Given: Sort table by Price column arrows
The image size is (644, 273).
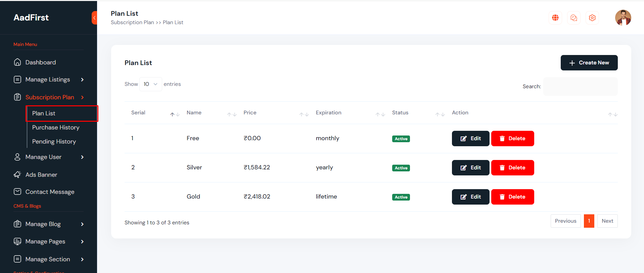Looking at the screenshot, I should pyautogui.click(x=304, y=114).
